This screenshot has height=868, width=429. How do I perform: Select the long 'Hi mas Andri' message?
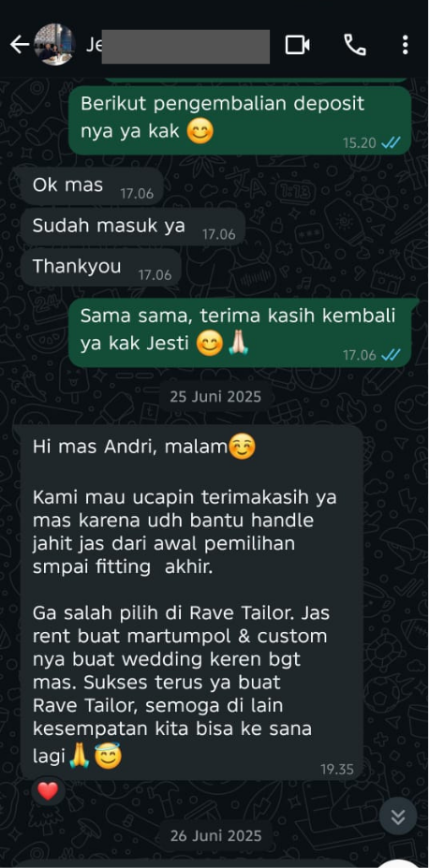(x=190, y=602)
